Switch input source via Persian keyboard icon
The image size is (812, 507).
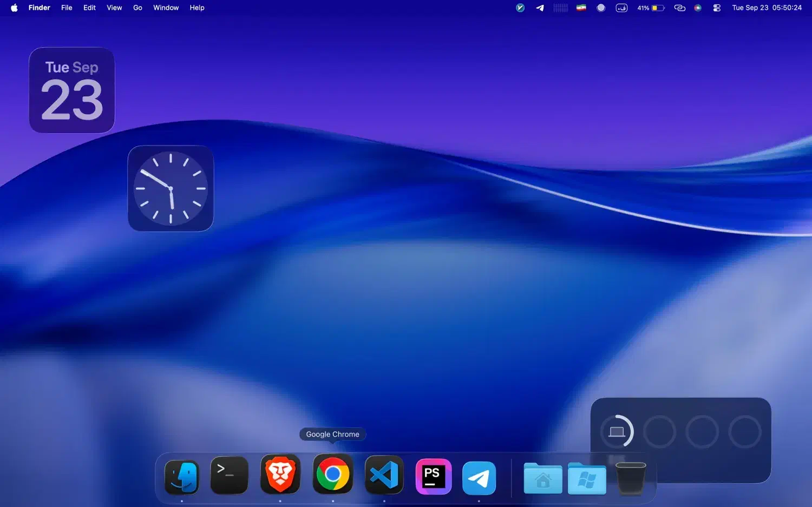[621, 8]
